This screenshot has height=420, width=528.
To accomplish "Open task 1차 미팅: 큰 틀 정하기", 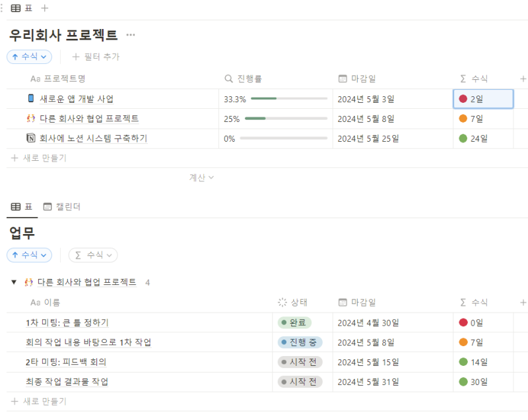I will pos(67,323).
